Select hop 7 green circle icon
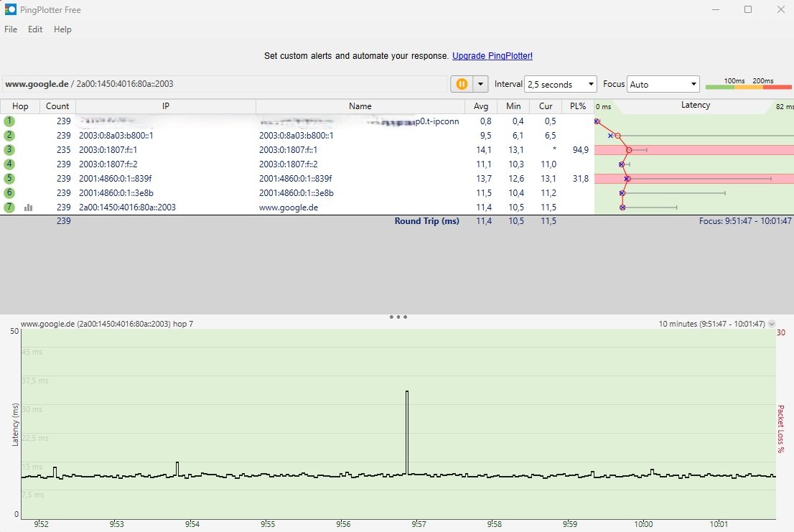The image size is (794, 532). (9, 207)
